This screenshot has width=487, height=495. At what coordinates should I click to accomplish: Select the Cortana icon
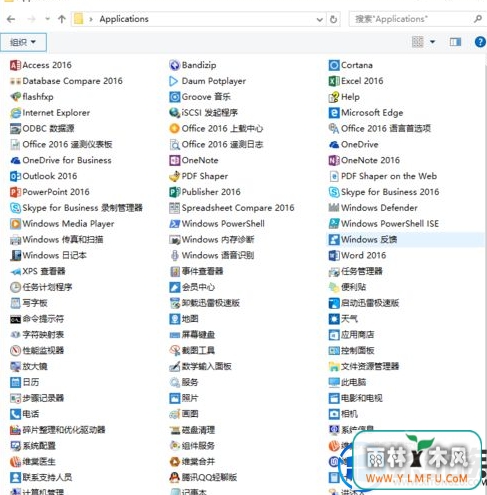[x=334, y=65]
